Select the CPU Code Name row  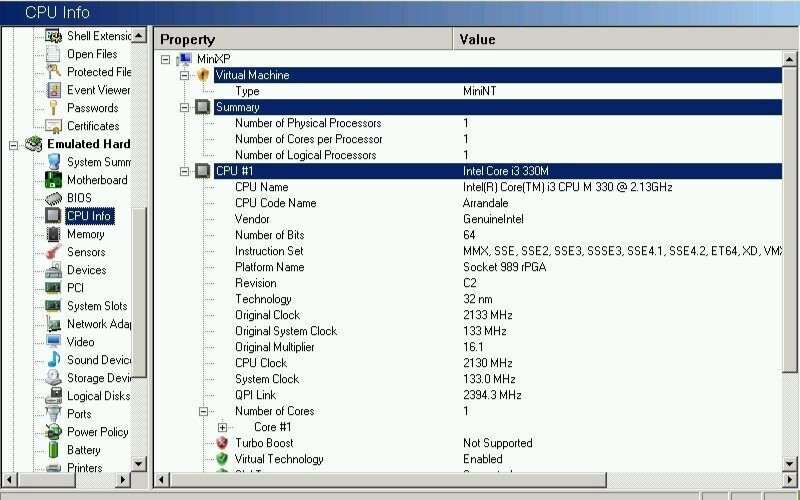tap(497, 203)
